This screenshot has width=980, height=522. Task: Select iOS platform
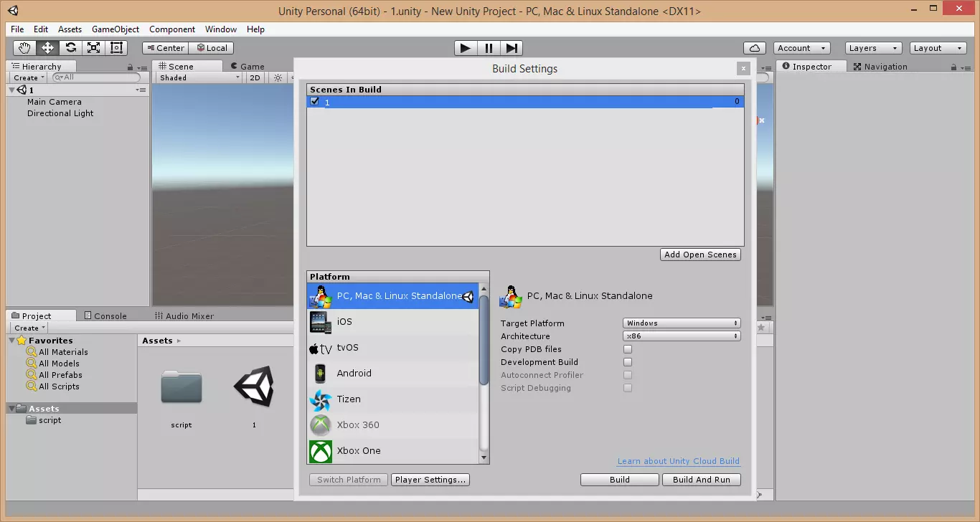(392, 322)
